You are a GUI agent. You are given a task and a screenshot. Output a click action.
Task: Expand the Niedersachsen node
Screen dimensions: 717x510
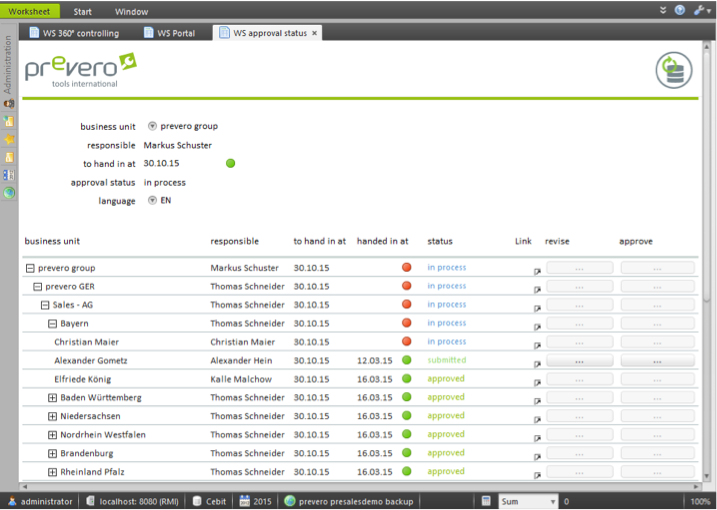(x=52, y=416)
